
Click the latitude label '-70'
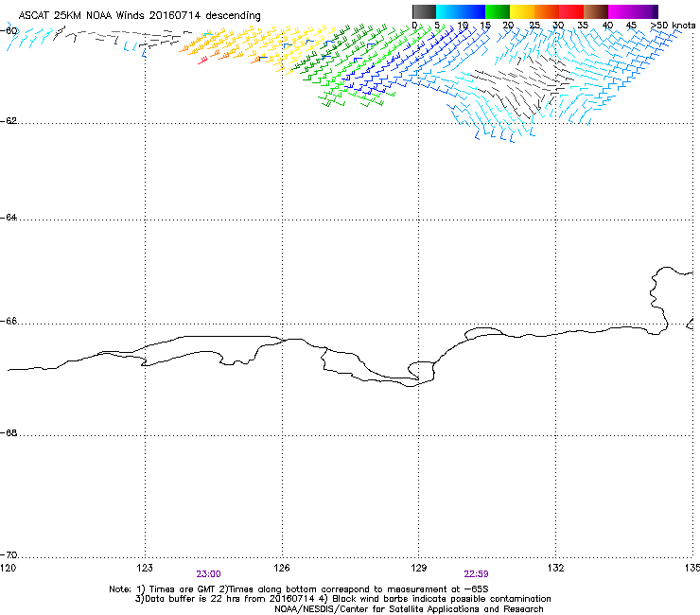coord(9,555)
